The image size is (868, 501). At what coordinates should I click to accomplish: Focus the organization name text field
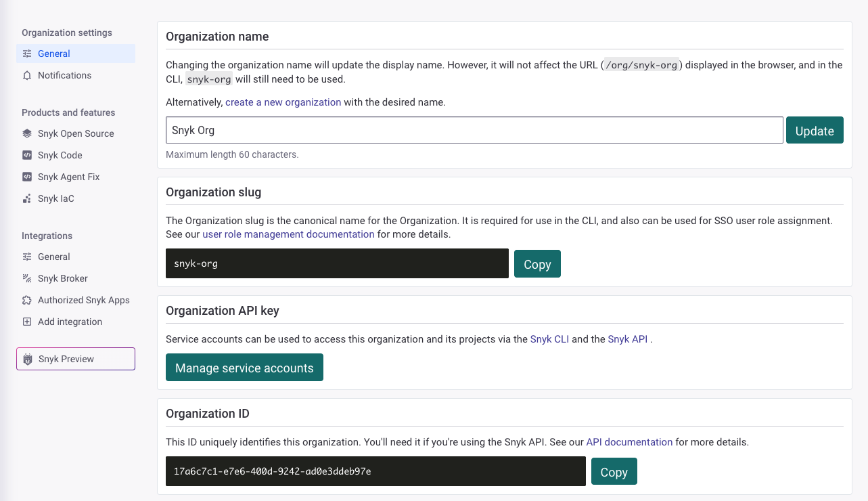tap(474, 130)
